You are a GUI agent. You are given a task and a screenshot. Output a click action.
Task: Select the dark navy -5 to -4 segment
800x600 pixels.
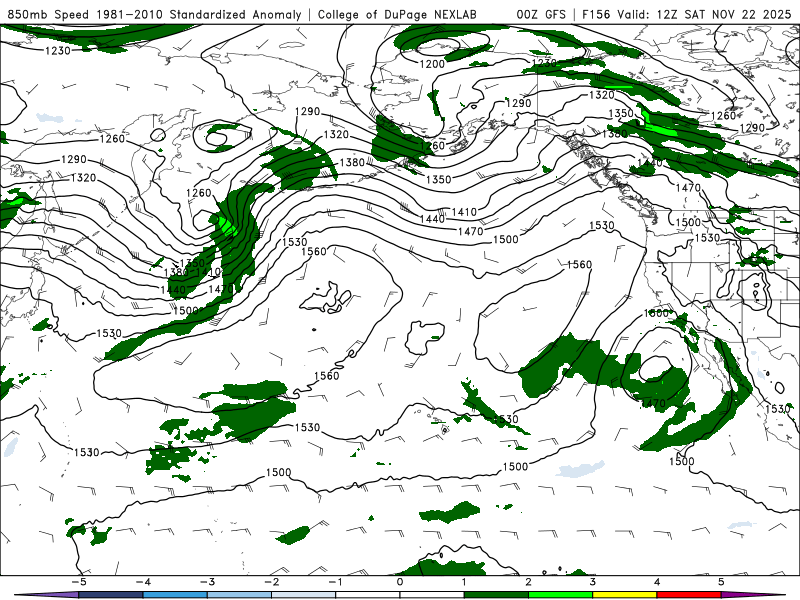[111, 595]
